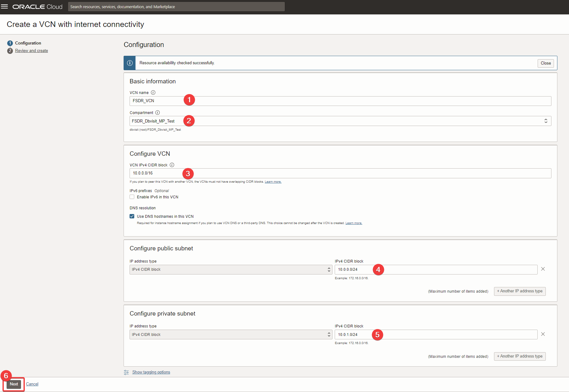Image resolution: width=569 pixels, height=392 pixels.
Task: Click the tagging options slider icon
Action: [126, 372]
